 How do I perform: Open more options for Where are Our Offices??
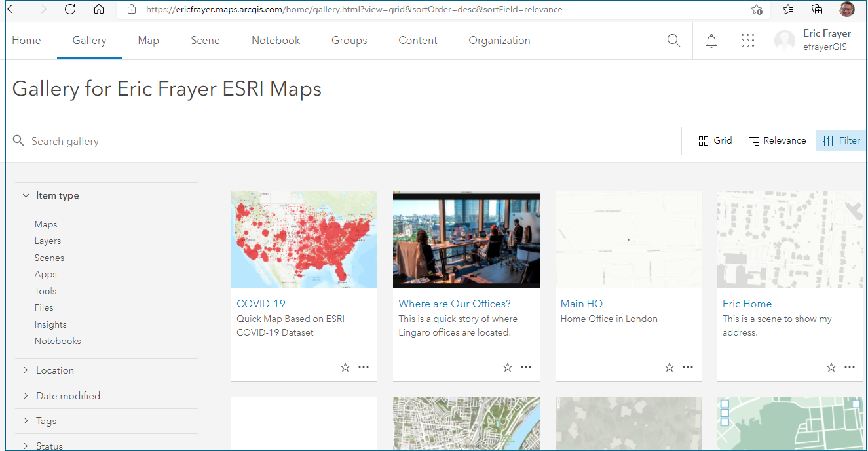pyautogui.click(x=526, y=368)
